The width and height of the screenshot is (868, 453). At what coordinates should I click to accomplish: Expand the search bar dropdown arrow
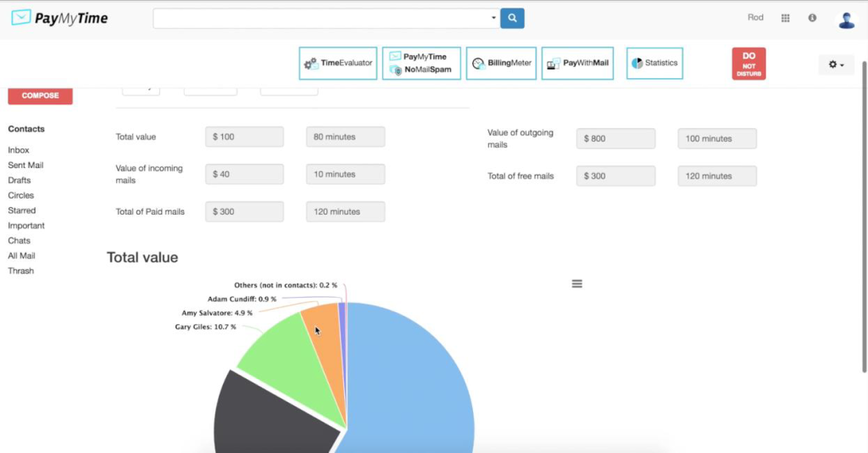click(493, 18)
